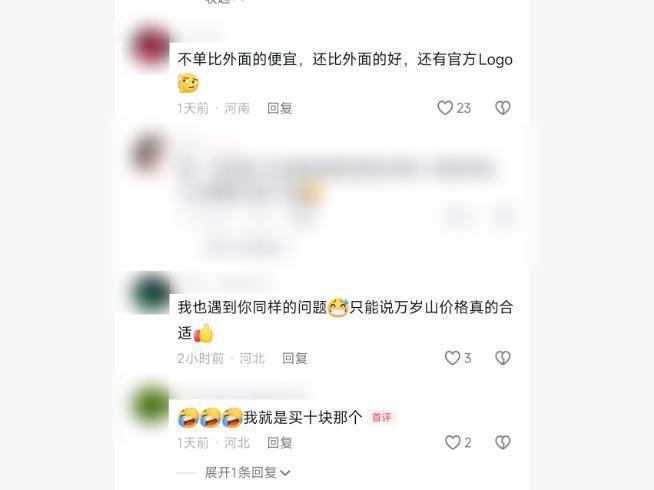Open the blurred brown avatar's profile

pos(147,153)
